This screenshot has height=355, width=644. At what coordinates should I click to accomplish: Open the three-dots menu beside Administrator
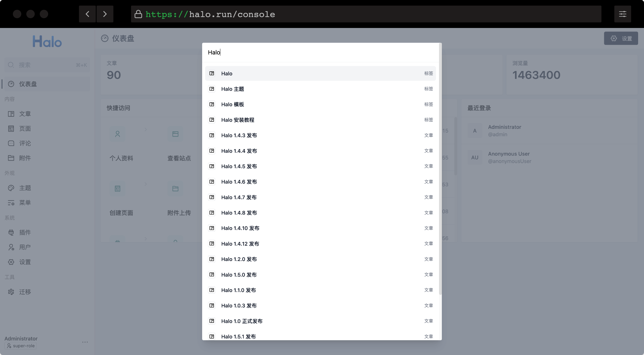coord(85,342)
